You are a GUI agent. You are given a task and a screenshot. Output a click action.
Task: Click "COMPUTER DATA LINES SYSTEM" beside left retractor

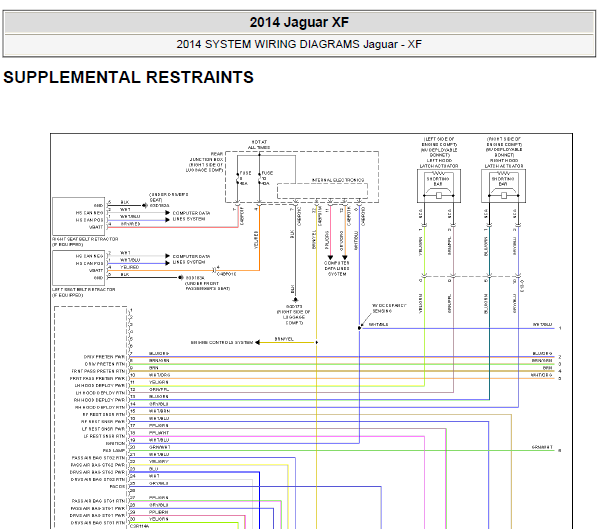(191, 259)
